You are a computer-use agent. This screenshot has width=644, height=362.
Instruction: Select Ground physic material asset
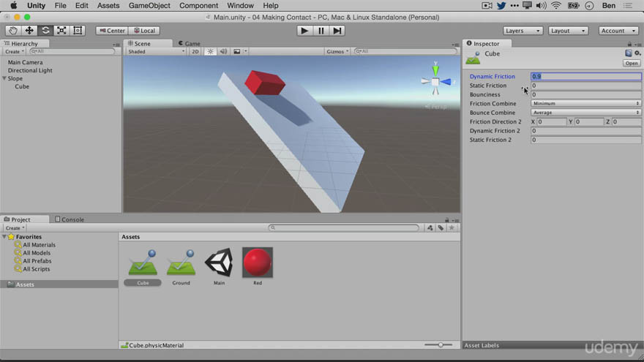(x=181, y=267)
